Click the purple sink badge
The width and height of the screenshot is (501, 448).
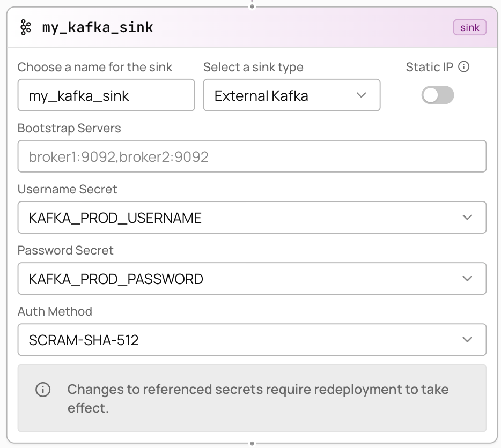click(x=470, y=27)
